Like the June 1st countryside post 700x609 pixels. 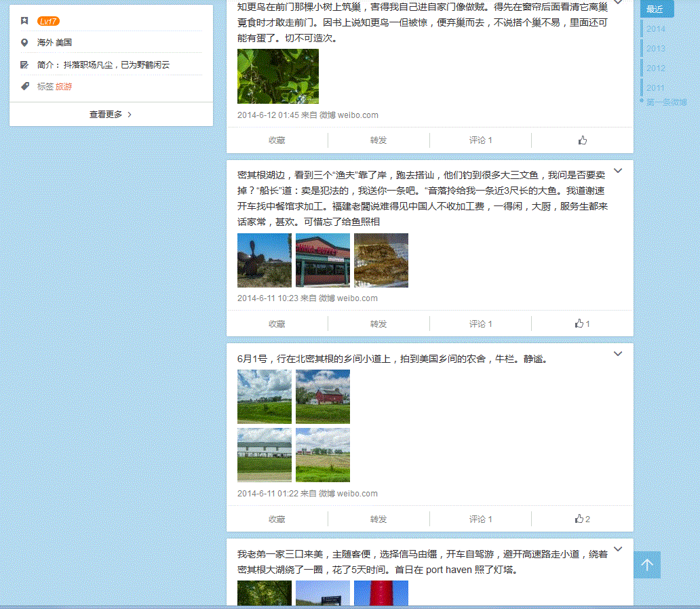point(582,519)
